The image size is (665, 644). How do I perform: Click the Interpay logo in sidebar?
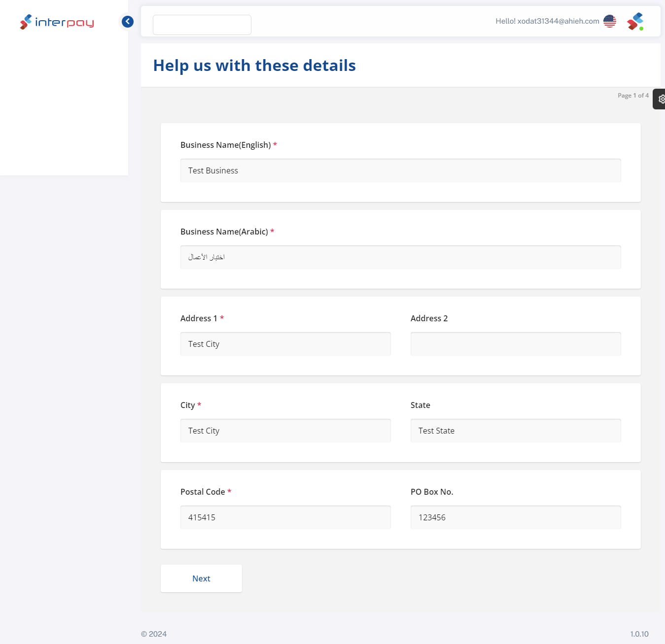pyautogui.click(x=57, y=22)
